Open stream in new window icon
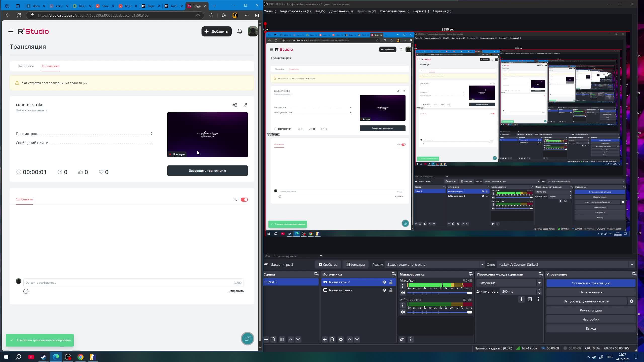Viewport: 644px width, 362px height. point(245,105)
